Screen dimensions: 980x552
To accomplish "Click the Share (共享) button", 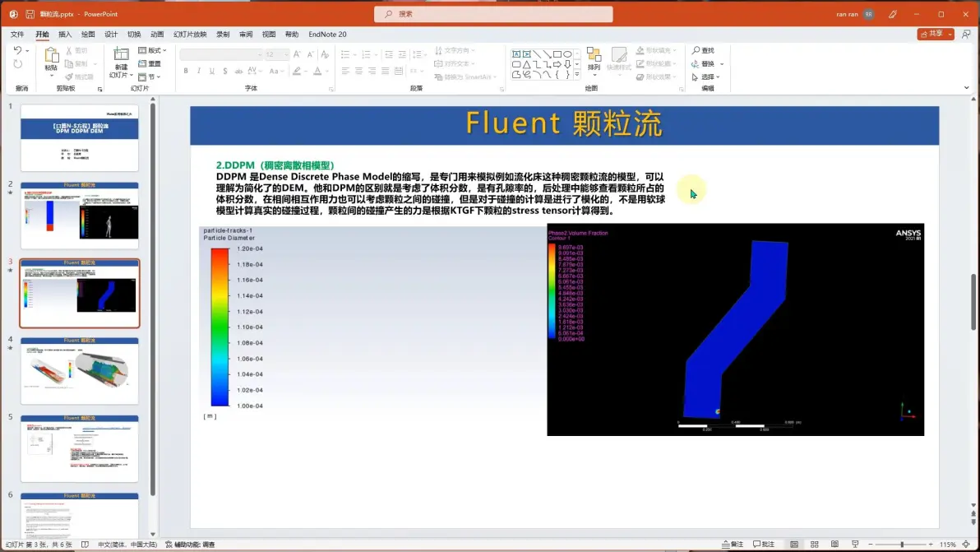I will [x=931, y=34].
